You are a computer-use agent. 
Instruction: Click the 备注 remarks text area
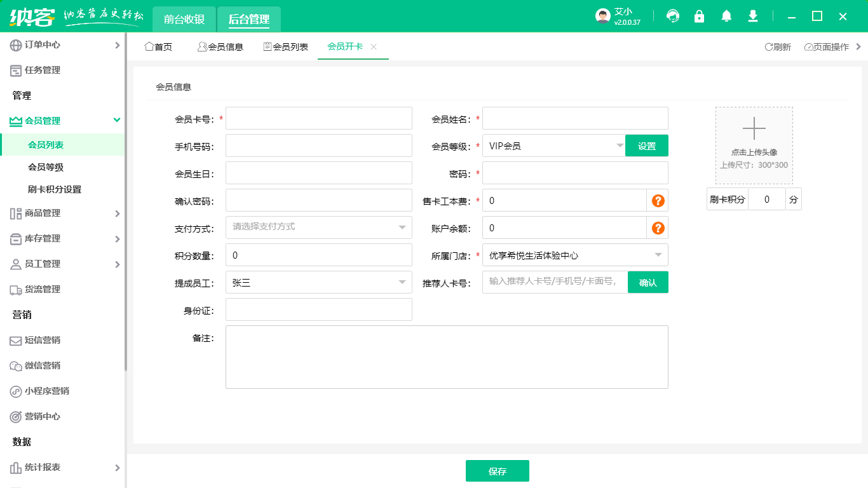[447, 357]
